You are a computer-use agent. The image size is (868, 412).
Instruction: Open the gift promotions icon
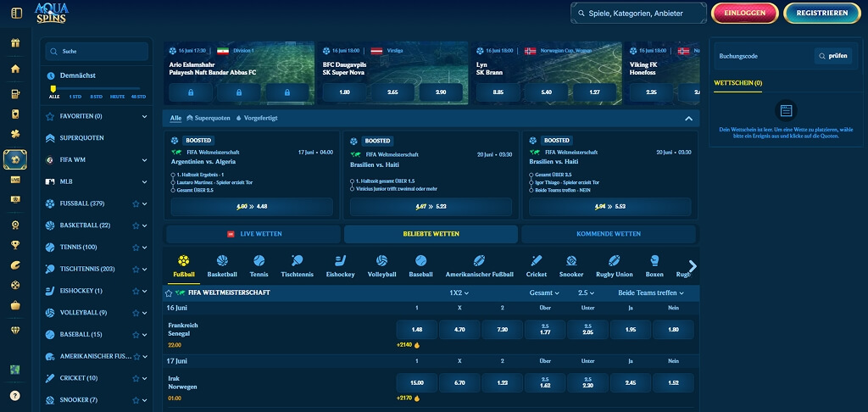[15, 42]
